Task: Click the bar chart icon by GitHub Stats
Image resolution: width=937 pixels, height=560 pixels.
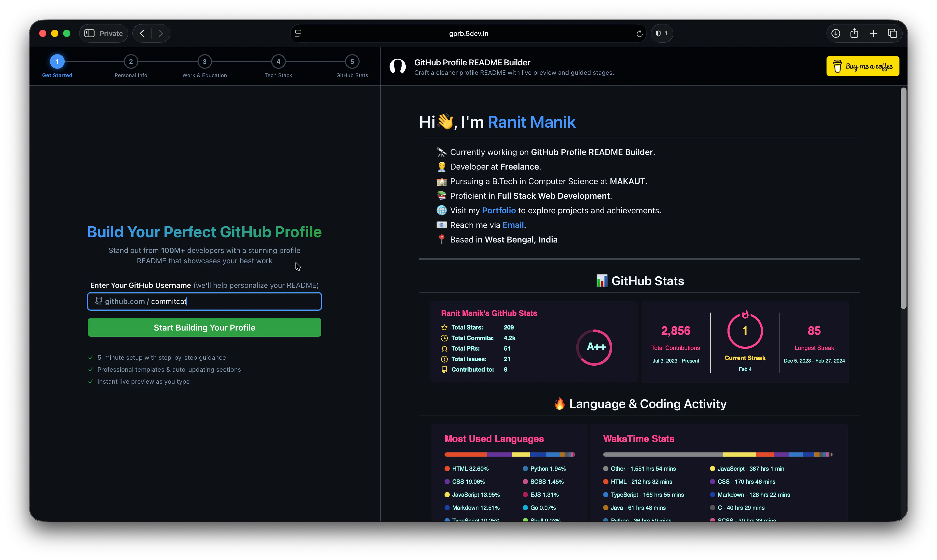Action: point(602,281)
